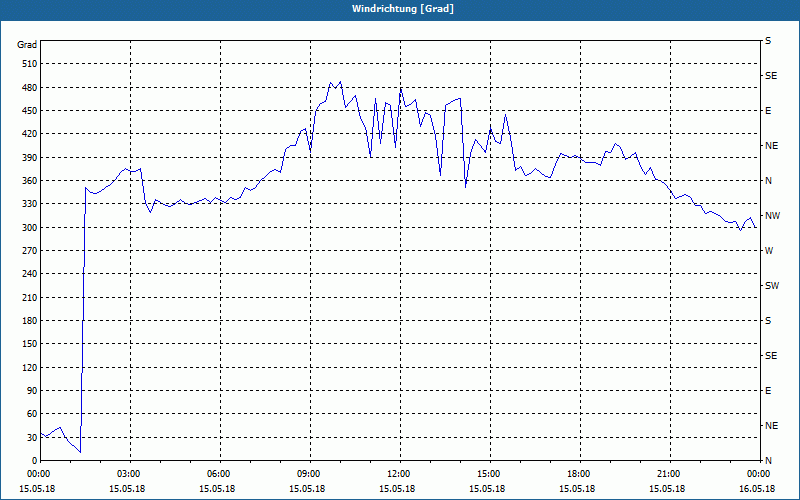The height and width of the screenshot is (500, 800).
Task: Click the 60 degree axis label
Action: (x=32, y=414)
